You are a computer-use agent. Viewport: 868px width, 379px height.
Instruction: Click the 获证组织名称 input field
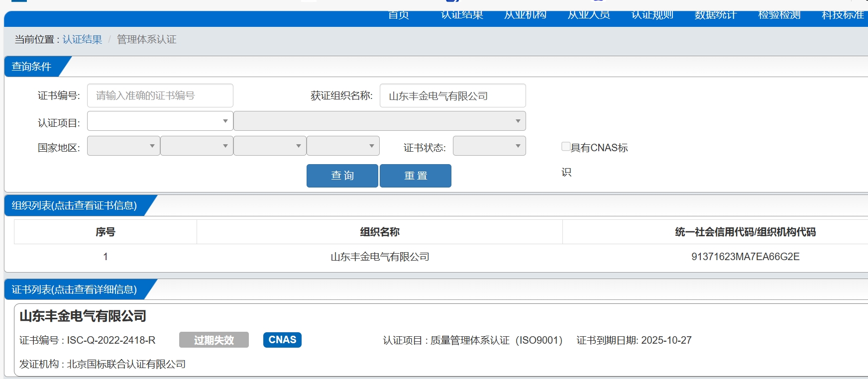click(453, 95)
